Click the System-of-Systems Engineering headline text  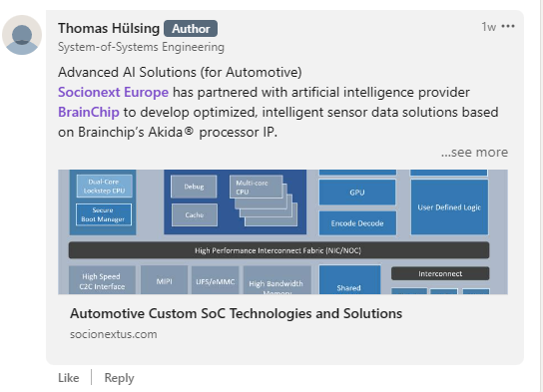[x=141, y=47]
